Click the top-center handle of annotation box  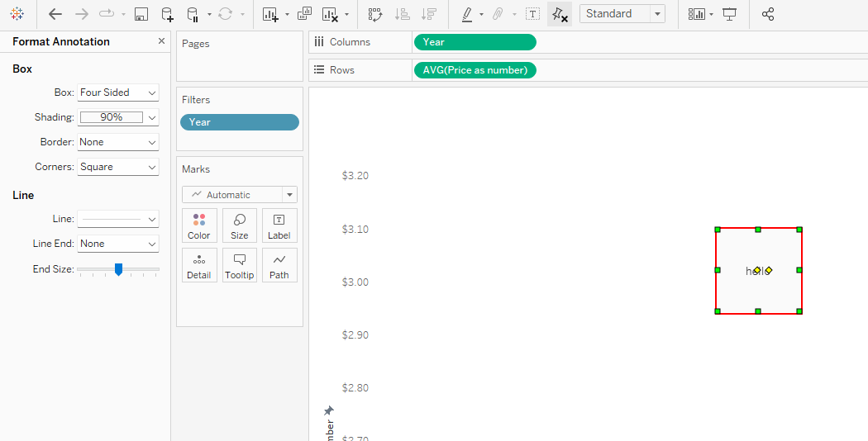pyautogui.click(x=758, y=229)
